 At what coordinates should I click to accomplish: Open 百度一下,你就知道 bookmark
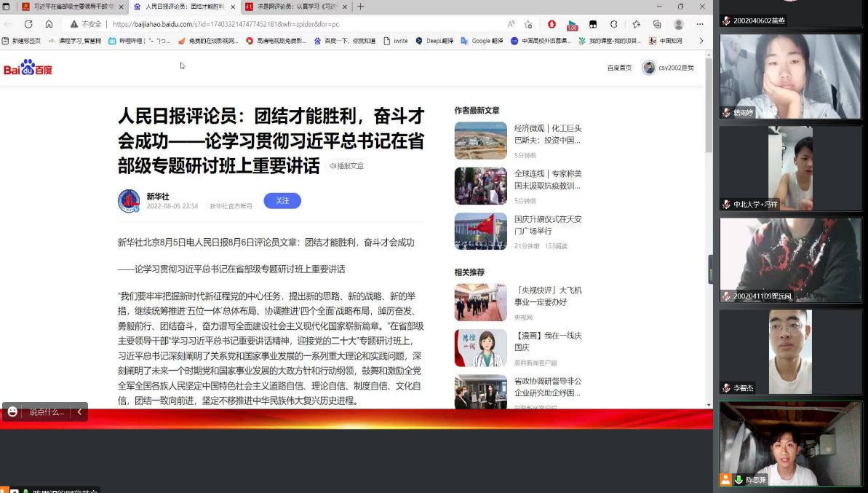[345, 41]
